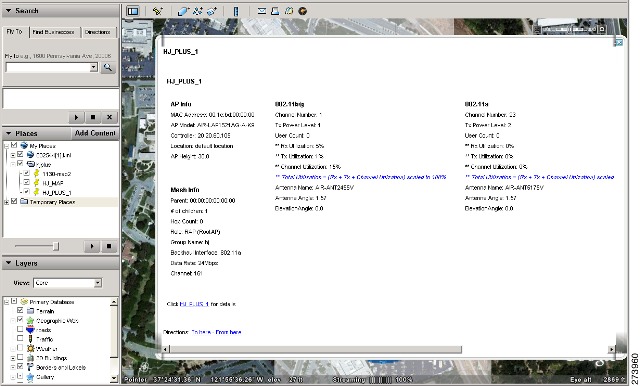
Task: Open the Ruler measuring tool
Action: (x=236, y=11)
